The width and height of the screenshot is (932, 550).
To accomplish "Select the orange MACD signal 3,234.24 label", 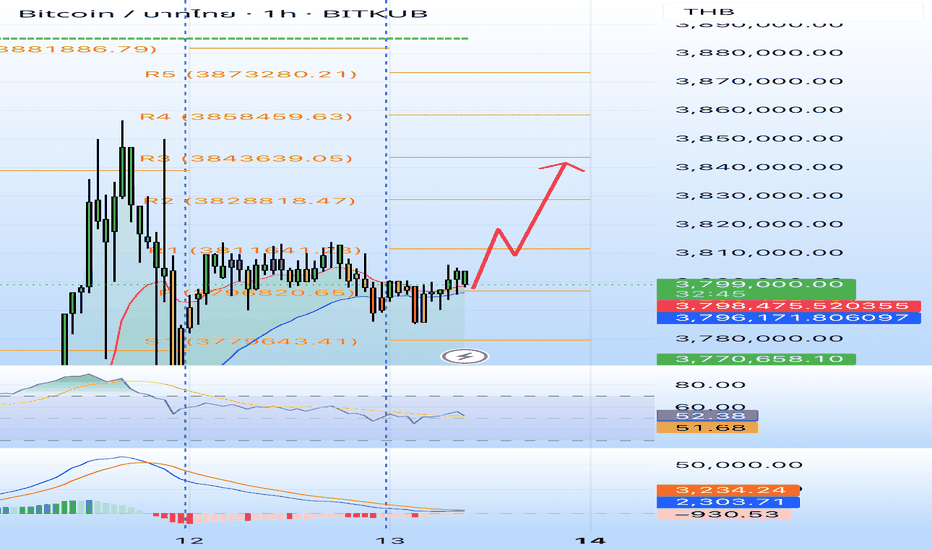I will (x=728, y=491).
